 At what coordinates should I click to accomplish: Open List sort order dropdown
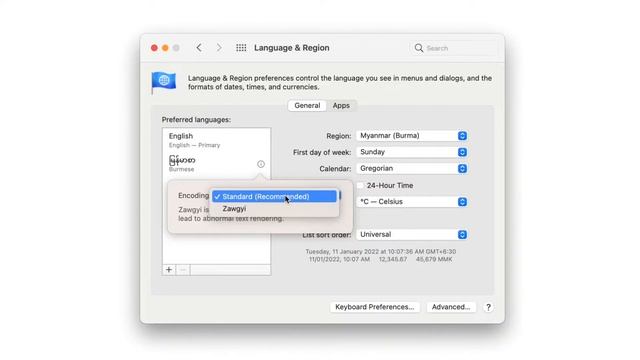click(x=412, y=234)
